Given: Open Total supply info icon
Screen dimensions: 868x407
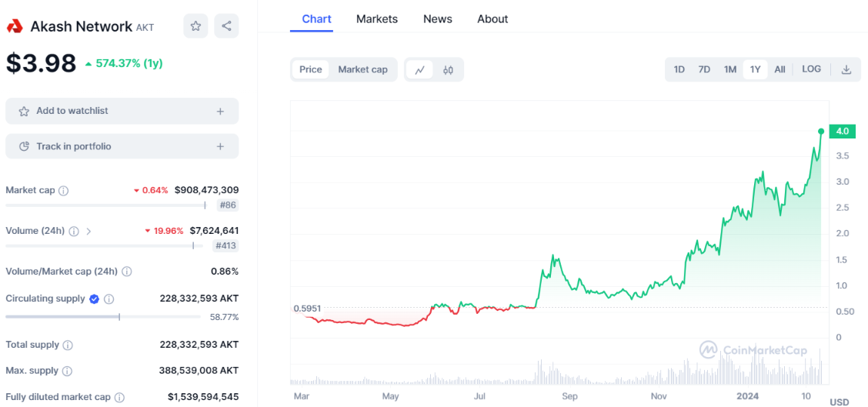Looking at the screenshot, I should point(68,345).
